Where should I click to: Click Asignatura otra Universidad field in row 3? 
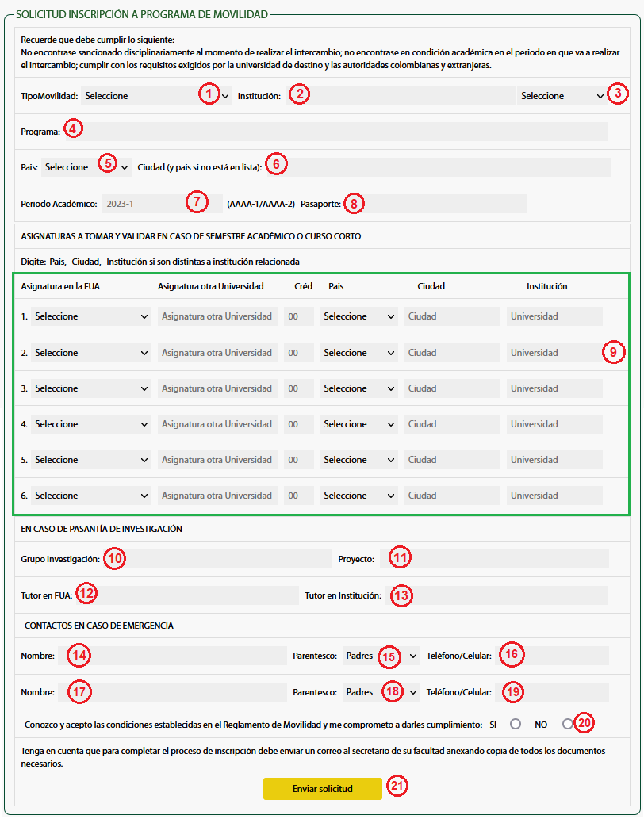point(218,388)
